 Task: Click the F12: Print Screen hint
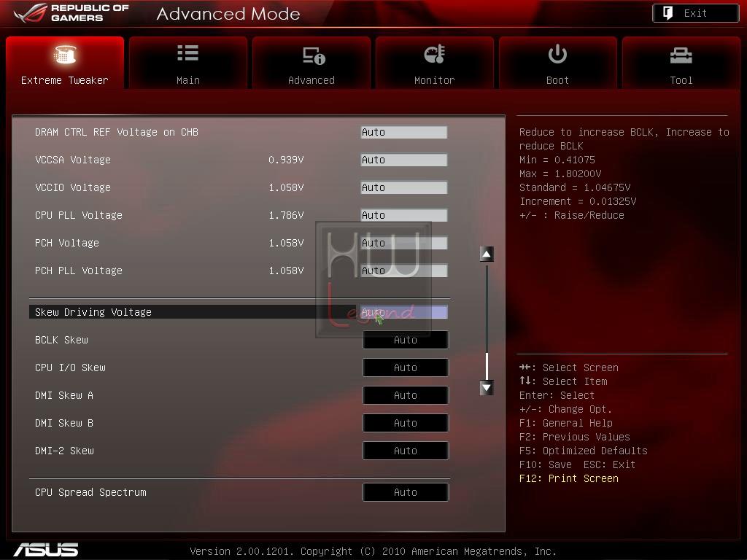[x=569, y=478]
